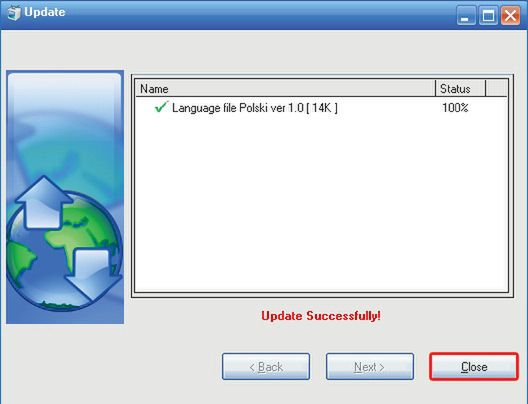Click the grayed-out Back button
The image size is (528, 404).
point(266,366)
